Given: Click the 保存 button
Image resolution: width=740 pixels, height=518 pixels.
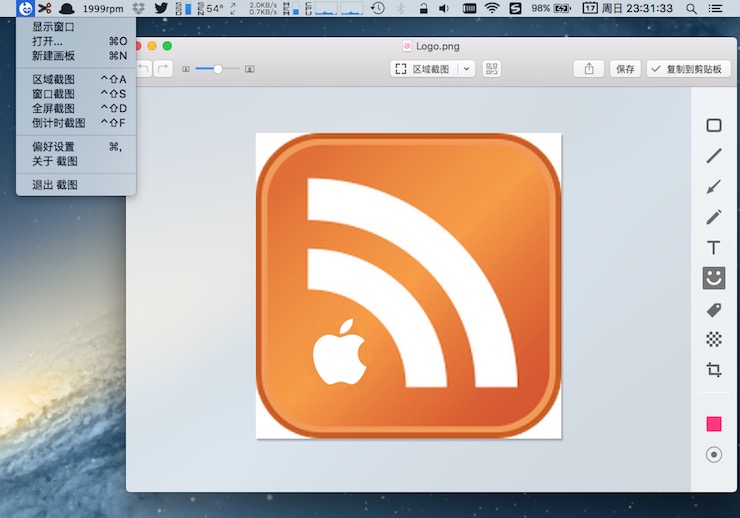Looking at the screenshot, I should (625, 69).
